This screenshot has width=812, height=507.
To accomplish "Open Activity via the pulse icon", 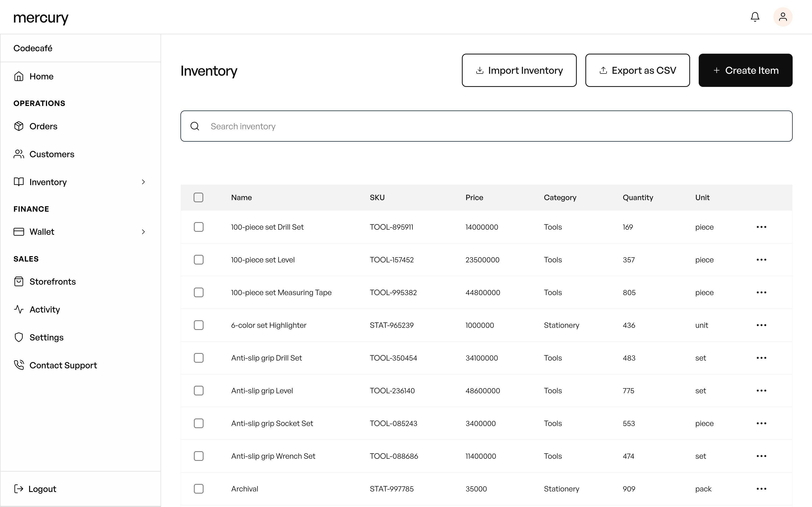I will (19, 309).
